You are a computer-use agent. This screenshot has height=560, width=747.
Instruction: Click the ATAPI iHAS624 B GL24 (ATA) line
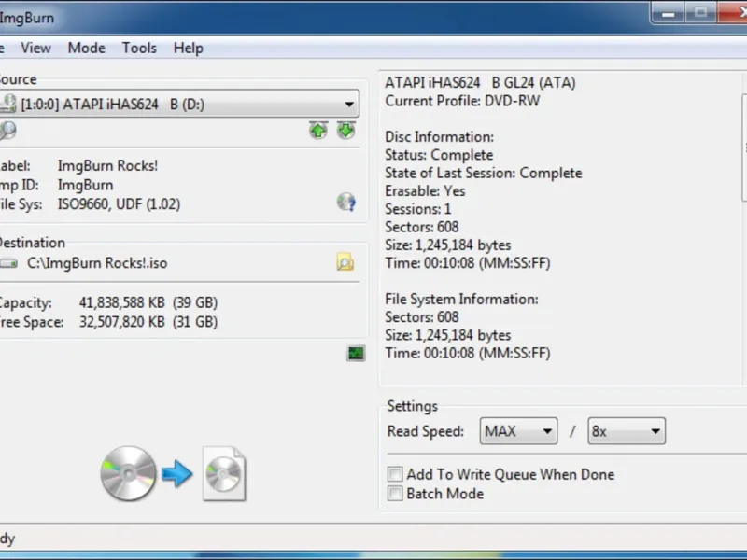point(480,83)
